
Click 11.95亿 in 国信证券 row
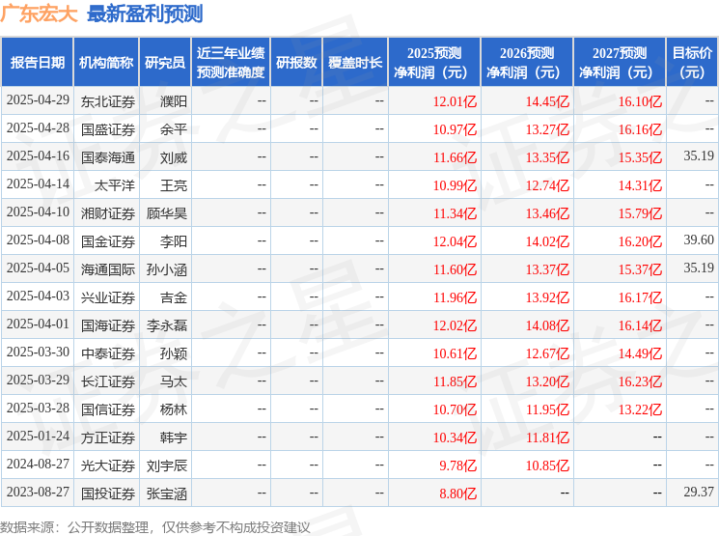(548, 409)
